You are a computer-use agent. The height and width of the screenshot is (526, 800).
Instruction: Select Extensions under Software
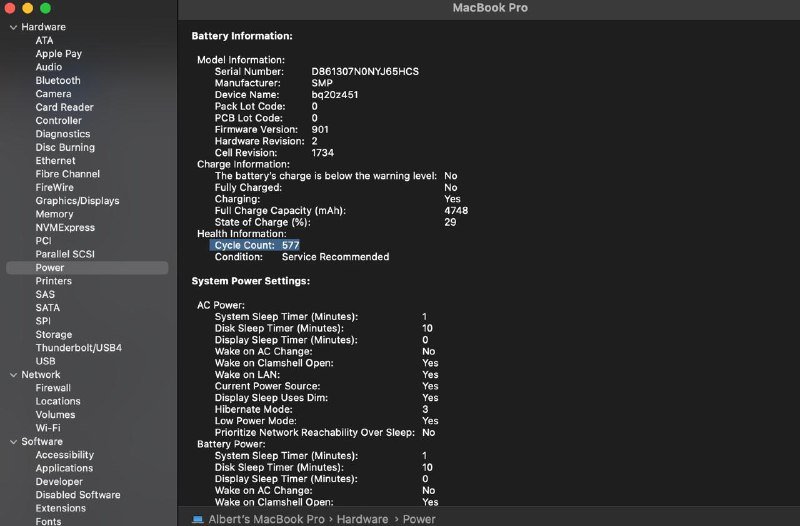click(x=61, y=508)
